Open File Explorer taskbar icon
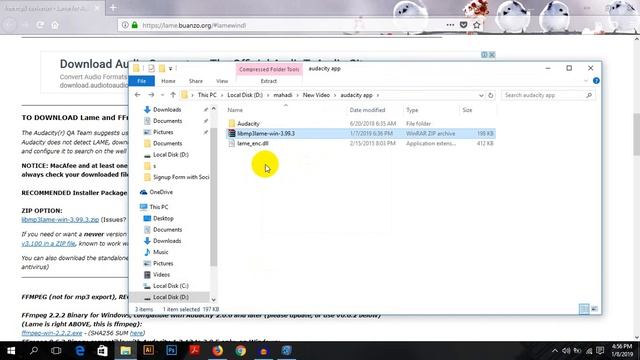 point(125,351)
